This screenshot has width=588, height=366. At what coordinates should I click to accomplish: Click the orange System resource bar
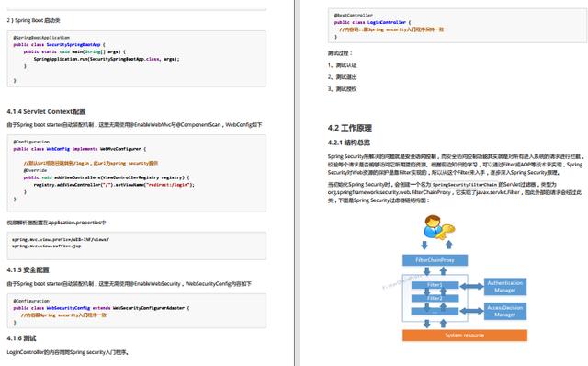tap(465, 336)
